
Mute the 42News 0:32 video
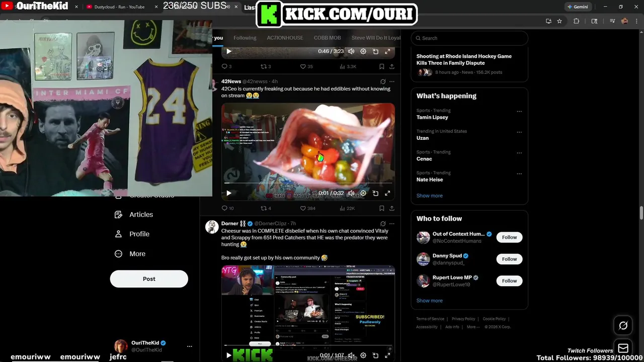(x=351, y=193)
